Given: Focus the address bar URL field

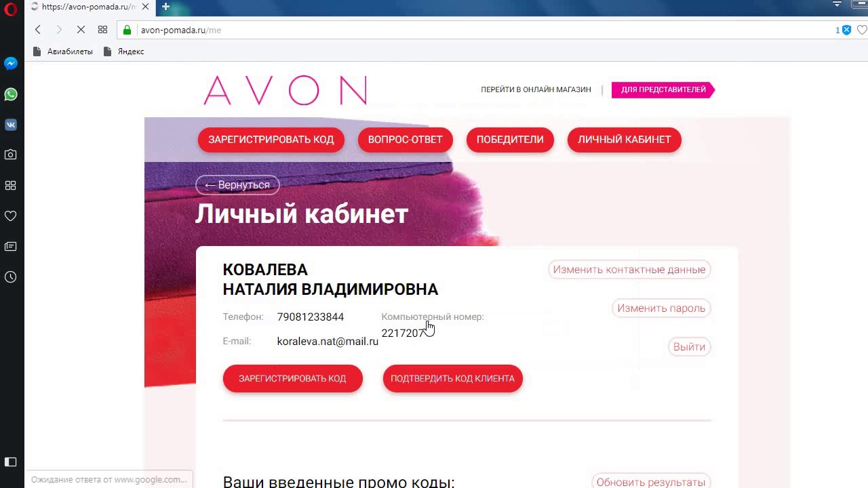Looking at the screenshot, I should tap(475, 30).
